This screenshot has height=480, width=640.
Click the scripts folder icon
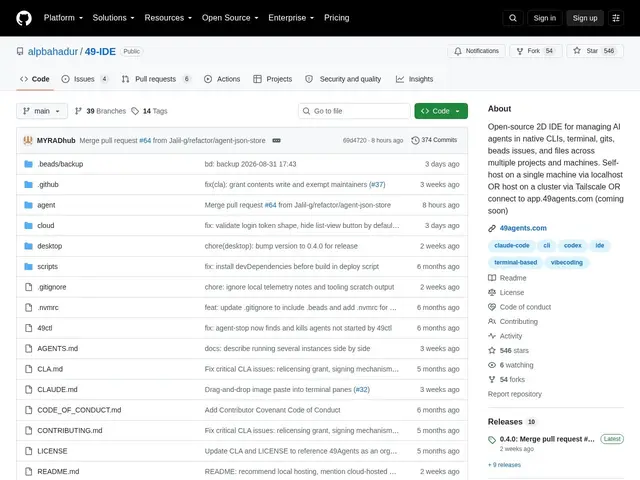point(28,267)
